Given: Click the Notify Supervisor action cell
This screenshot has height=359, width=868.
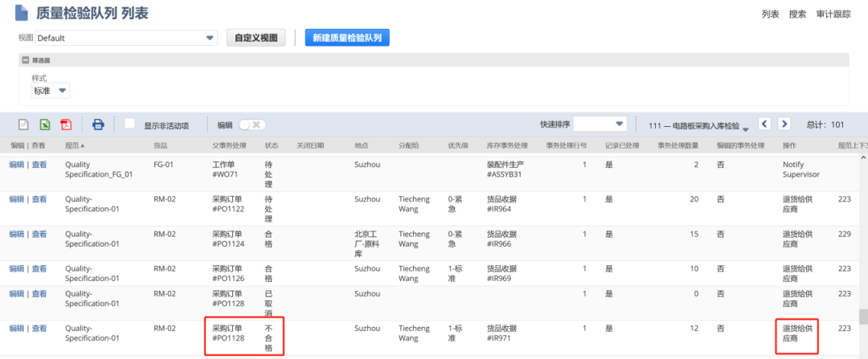Looking at the screenshot, I should [x=800, y=169].
